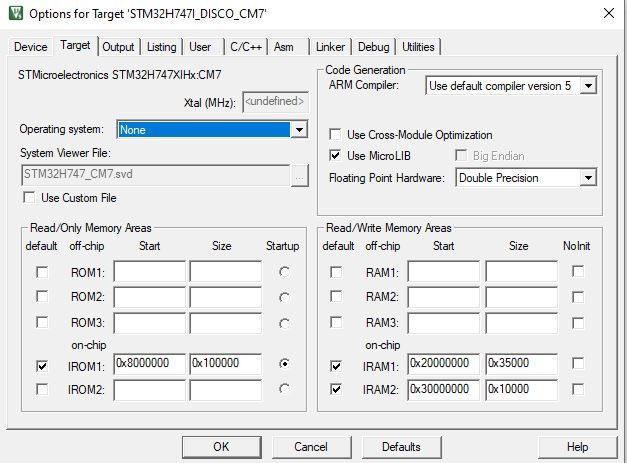Screen dimensions: 627x463
Task: Click the ROM3 Size field
Action: (226, 323)
